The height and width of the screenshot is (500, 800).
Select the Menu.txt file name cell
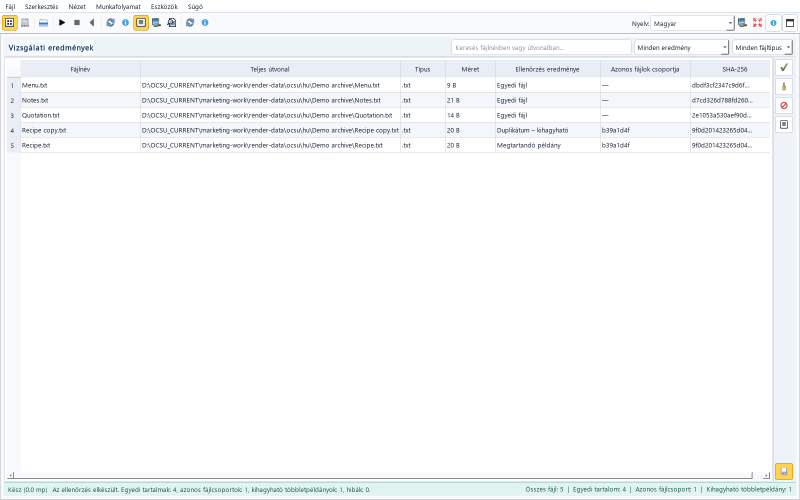[x=80, y=85]
